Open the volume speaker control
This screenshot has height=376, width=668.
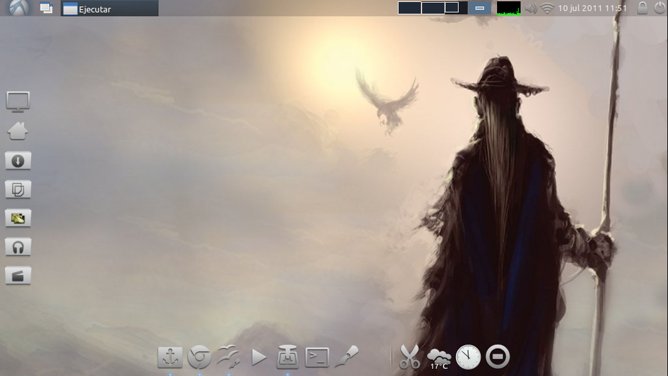[531, 9]
